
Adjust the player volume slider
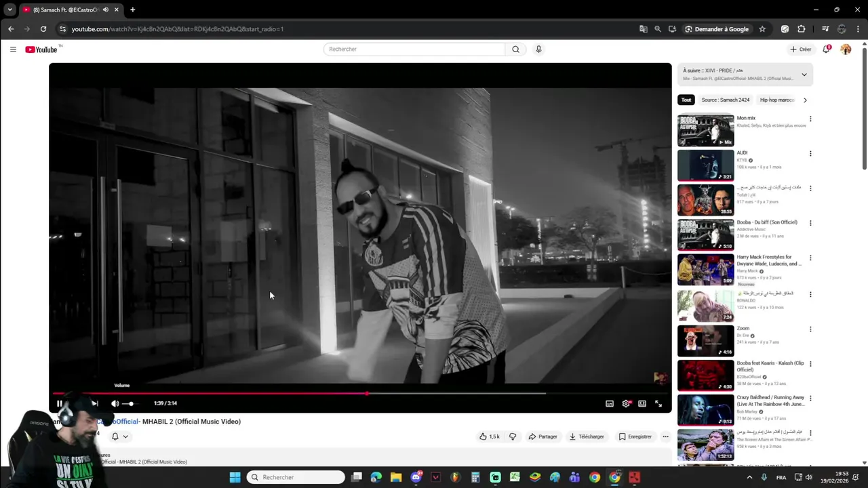tap(130, 403)
